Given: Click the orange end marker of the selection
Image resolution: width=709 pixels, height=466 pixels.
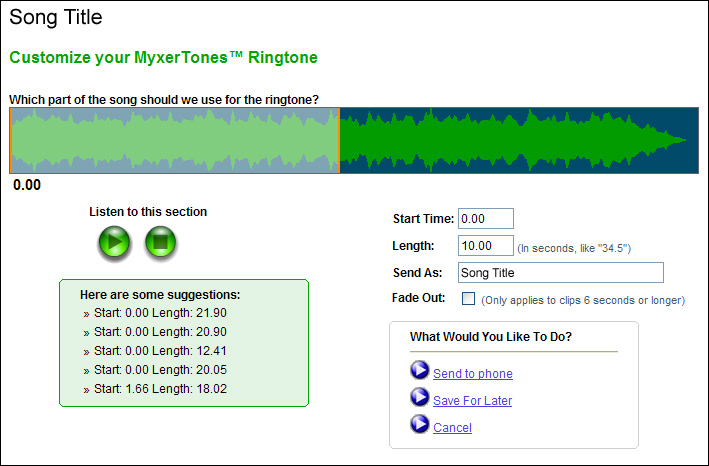Looking at the screenshot, I should pos(339,141).
